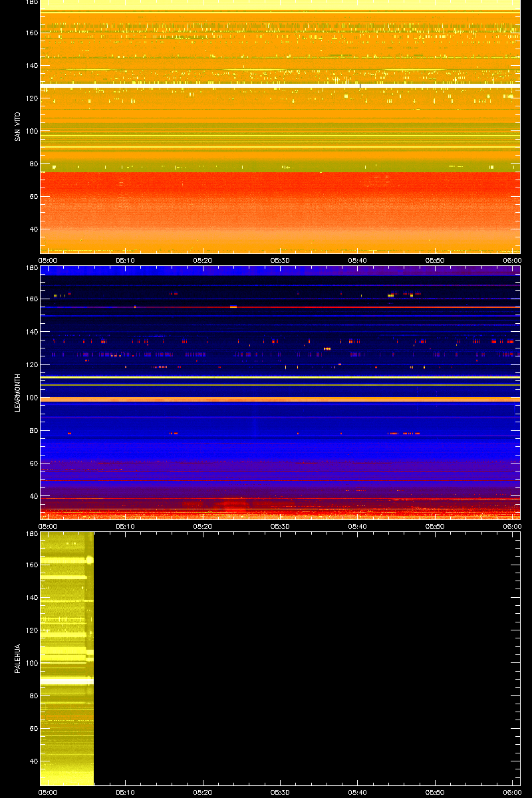Click the 40 tick on Palehua axis
The width and height of the screenshot is (532, 798).
[x=33, y=761]
